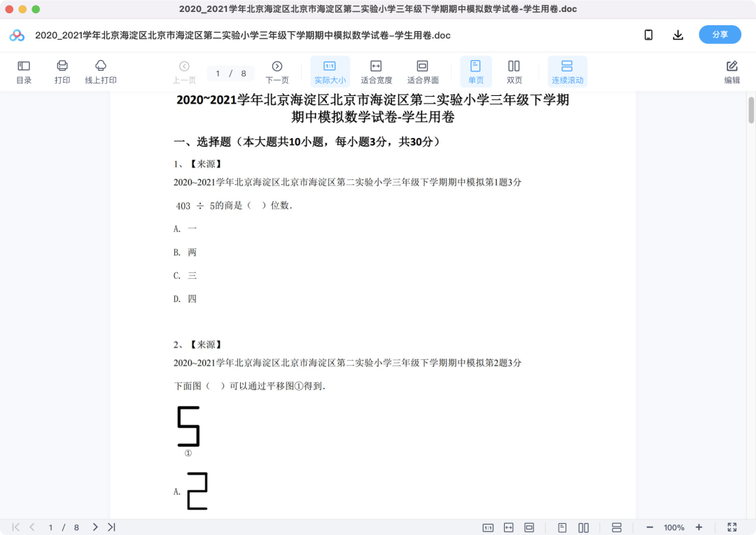This screenshot has width=756, height=535.
Task: Click the document title heading text
Action: (x=372, y=108)
